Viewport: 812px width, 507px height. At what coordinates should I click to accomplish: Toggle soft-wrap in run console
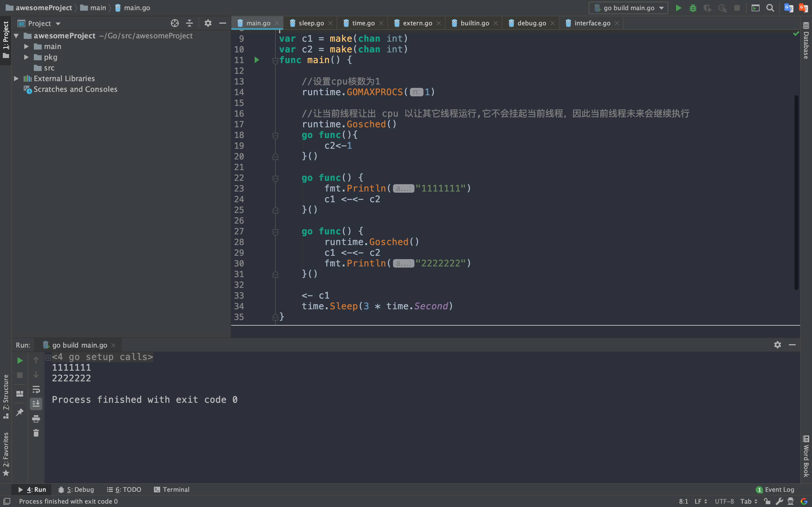pyautogui.click(x=36, y=389)
